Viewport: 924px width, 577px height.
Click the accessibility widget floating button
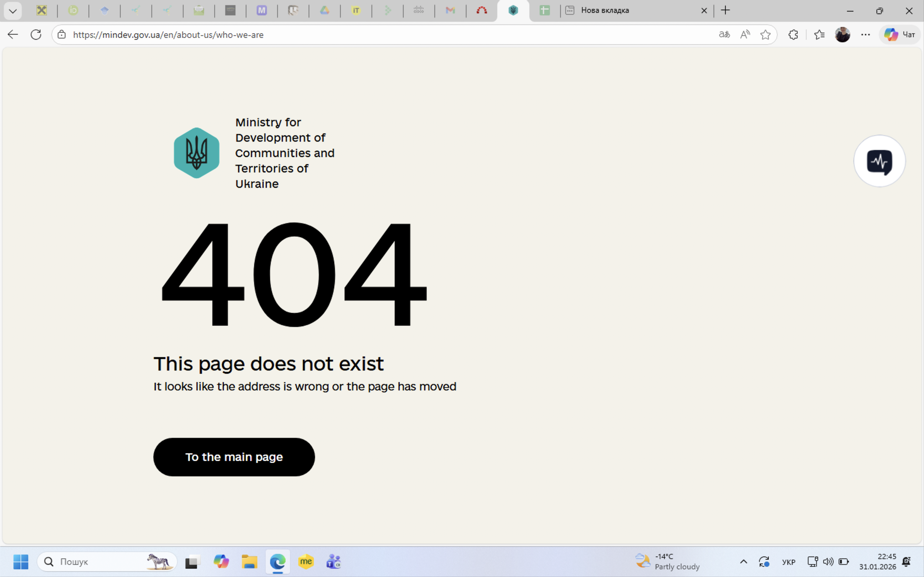pos(879,161)
